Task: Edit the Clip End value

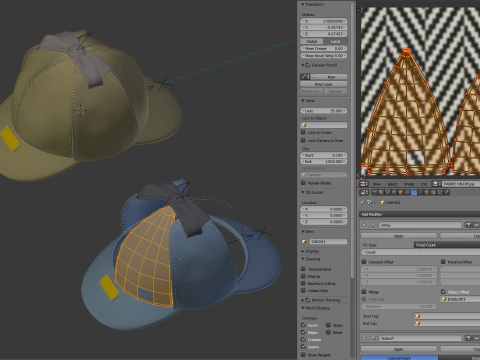Action: click(x=324, y=161)
